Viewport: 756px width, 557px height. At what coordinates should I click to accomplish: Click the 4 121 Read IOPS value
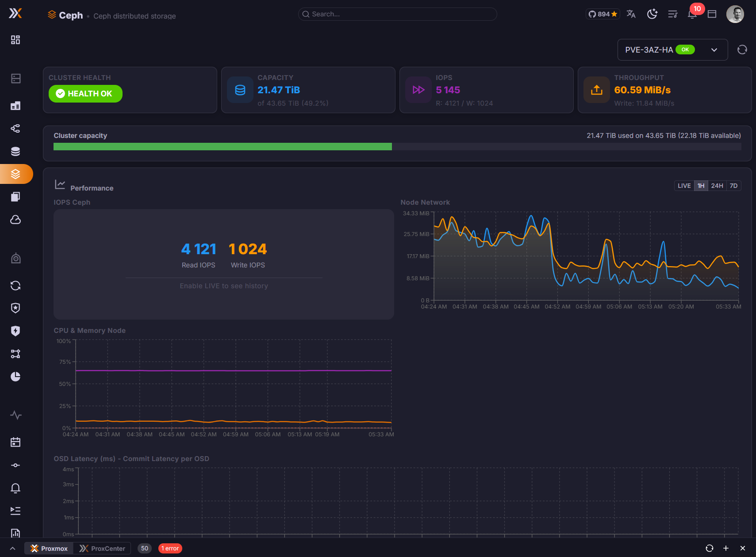click(199, 249)
